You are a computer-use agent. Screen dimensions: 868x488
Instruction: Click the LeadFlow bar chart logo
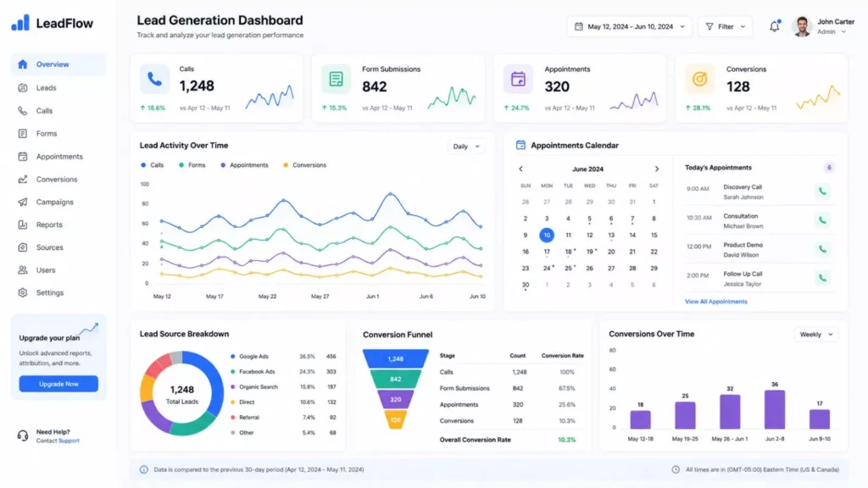[x=20, y=23]
